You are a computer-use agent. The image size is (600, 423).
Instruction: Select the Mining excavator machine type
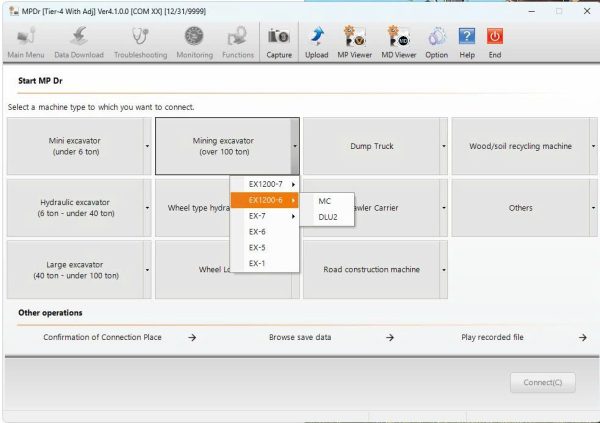pos(223,146)
